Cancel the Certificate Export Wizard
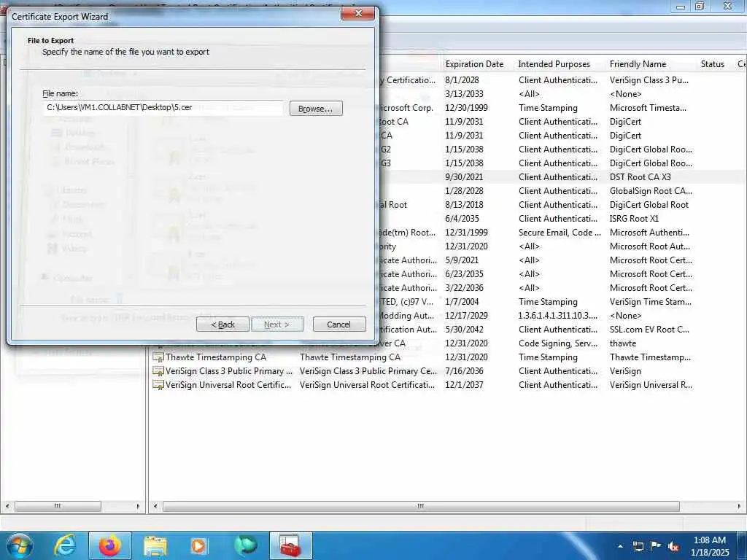 (339, 324)
